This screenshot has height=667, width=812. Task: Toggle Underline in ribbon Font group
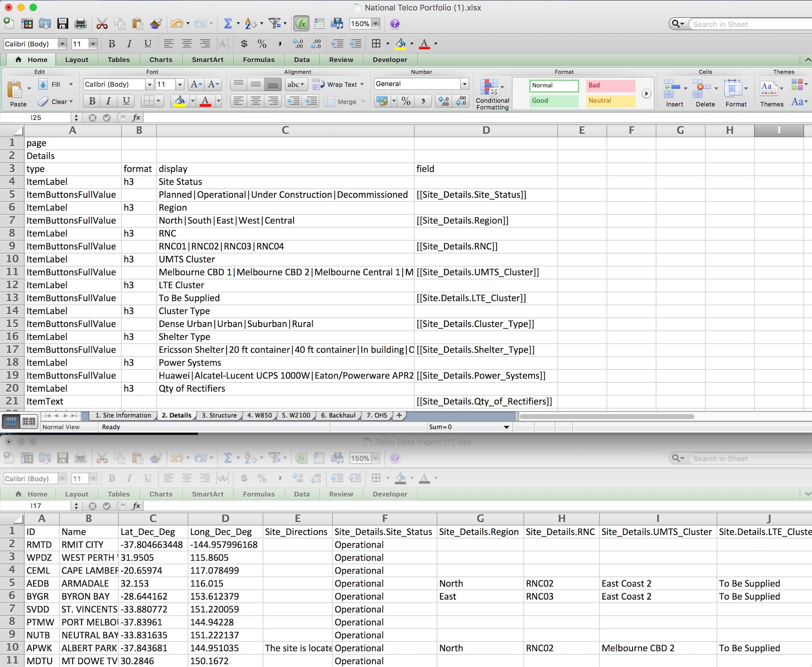(126, 101)
